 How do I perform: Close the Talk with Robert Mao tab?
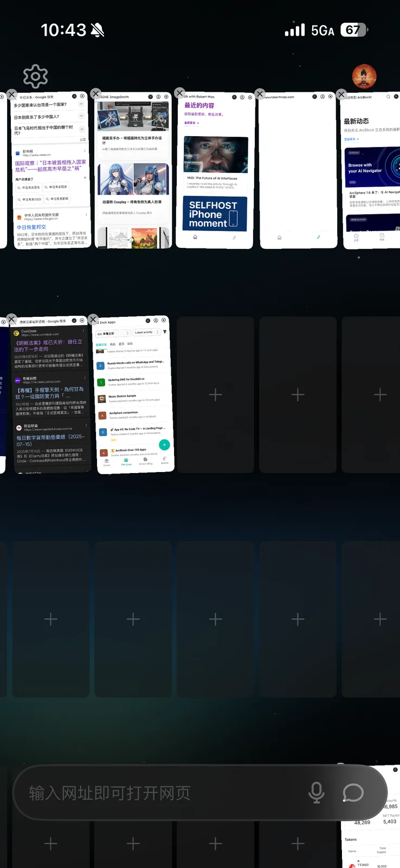click(x=180, y=93)
